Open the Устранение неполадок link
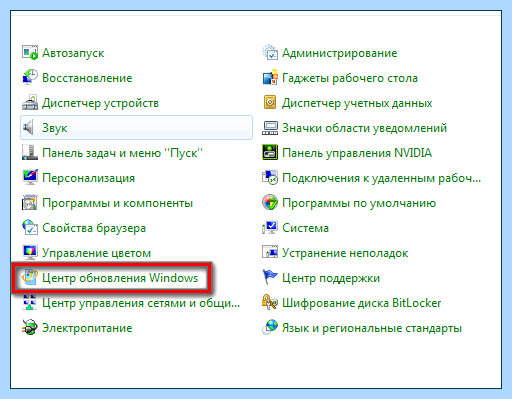This screenshot has width=512, height=399. pyautogui.click(x=345, y=253)
